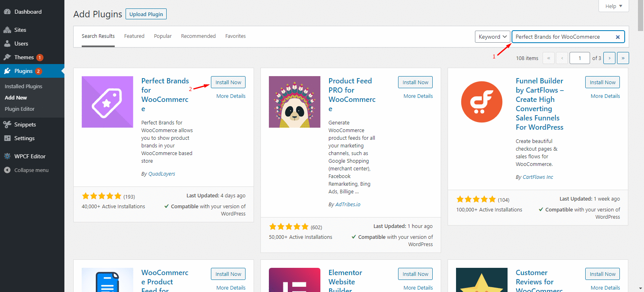Image resolution: width=644 pixels, height=292 pixels.
Task: Click the WPCF Editor gear icon
Action: pos(7,156)
